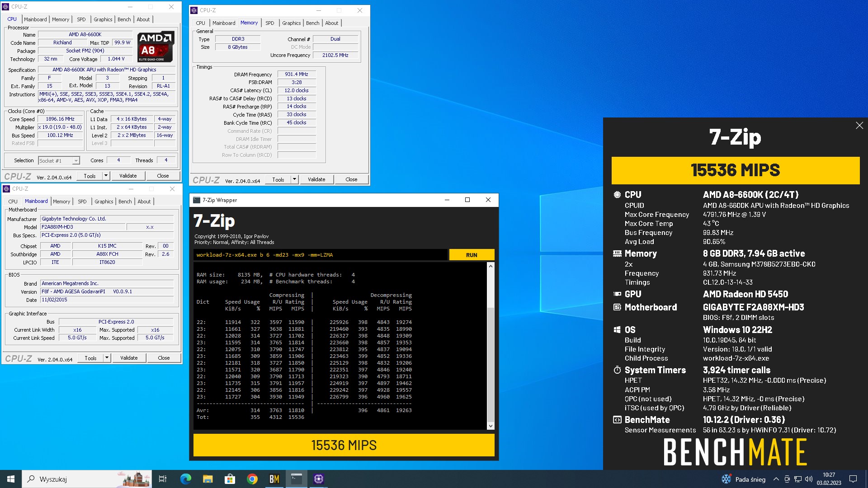
Task: Launch Google Chrome from the taskbar
Action: 252,479
